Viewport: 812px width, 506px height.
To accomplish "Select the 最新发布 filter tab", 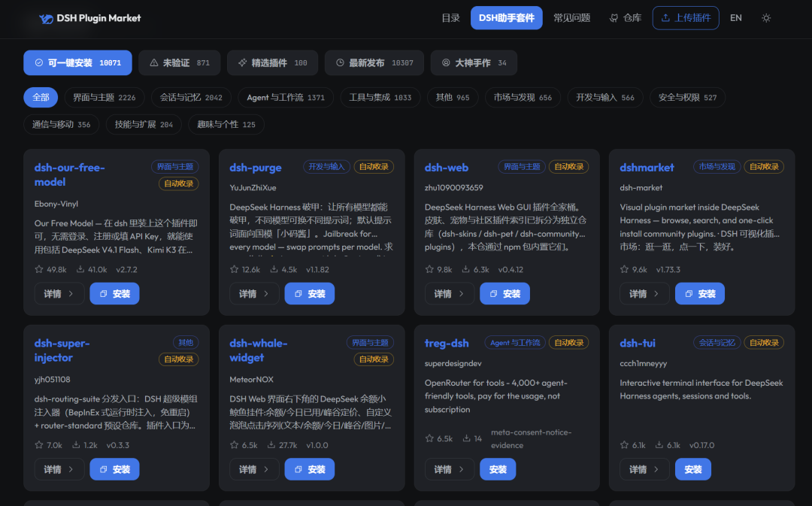I will (374, 62).
